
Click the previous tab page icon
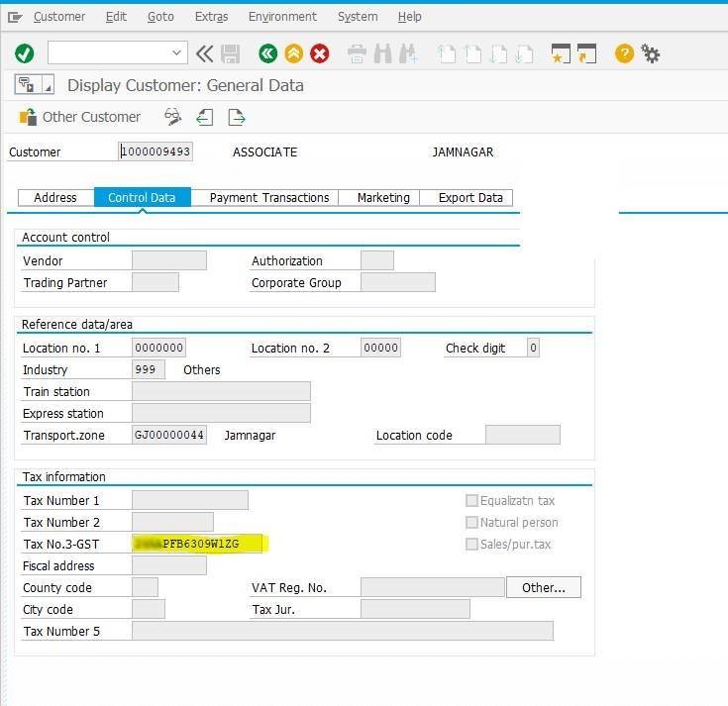(x=205, y=117)
